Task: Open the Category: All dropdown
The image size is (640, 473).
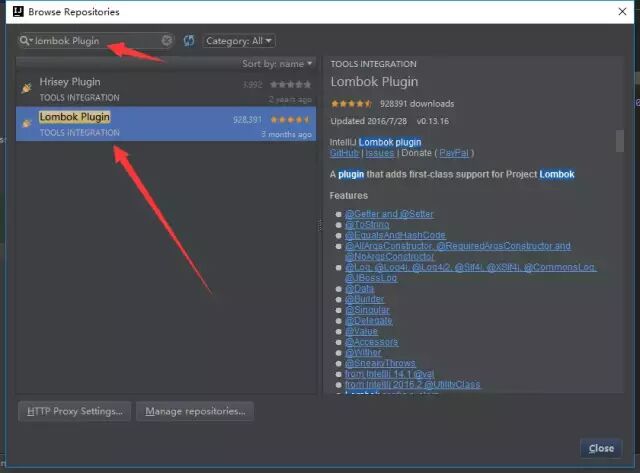Action: coord(239,41)
